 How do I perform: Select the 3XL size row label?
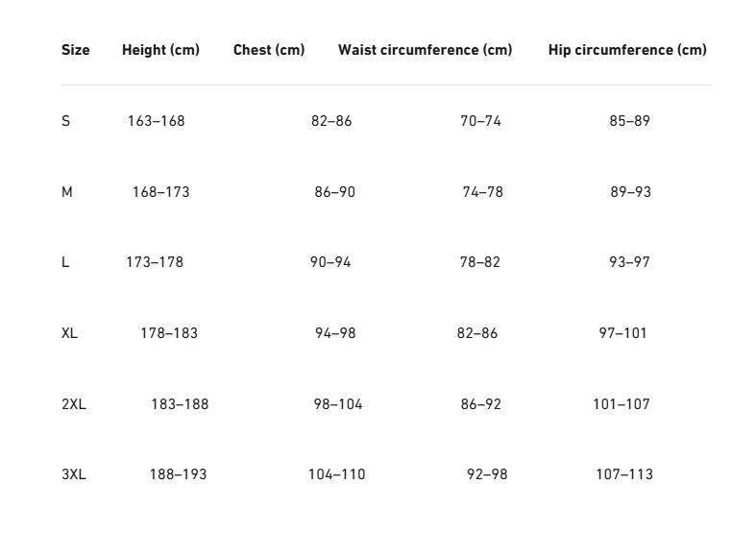point(74,474)
